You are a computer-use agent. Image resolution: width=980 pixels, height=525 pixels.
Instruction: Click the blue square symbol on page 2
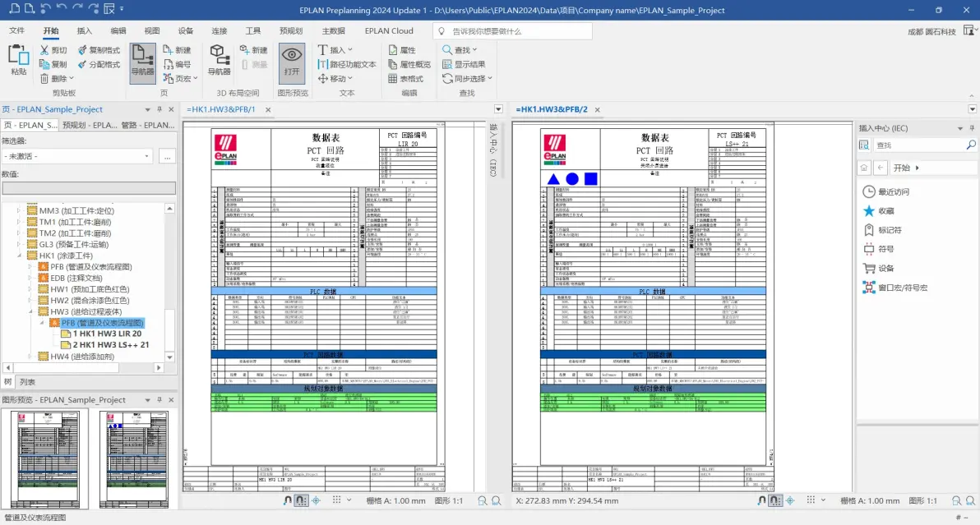tap(590, 179)
